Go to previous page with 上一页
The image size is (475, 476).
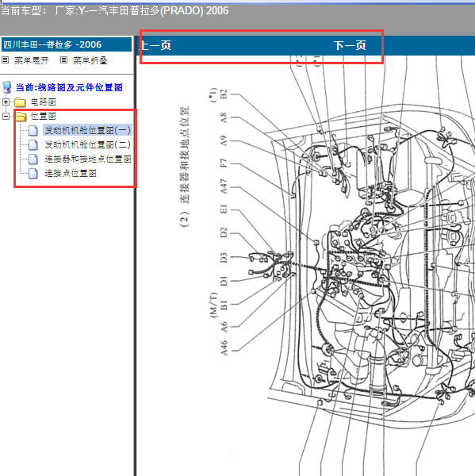(155, 45)
